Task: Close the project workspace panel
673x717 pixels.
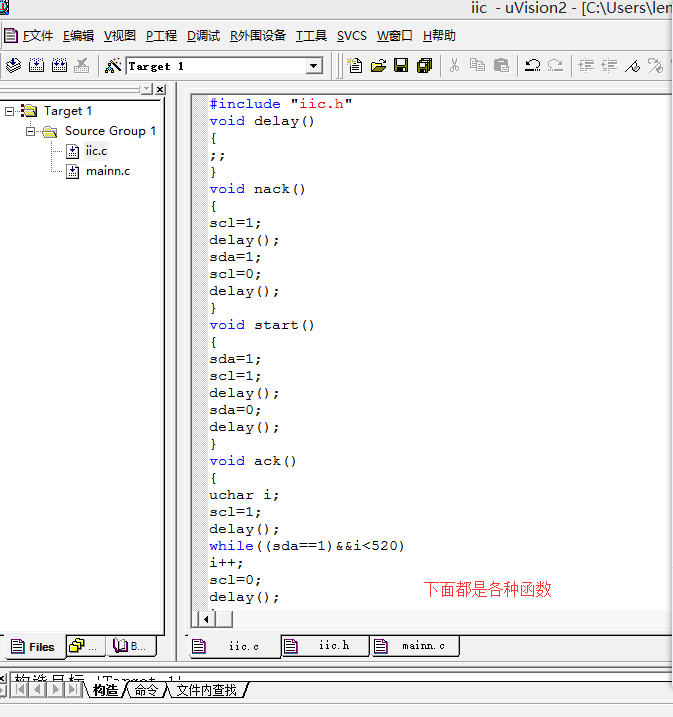Action: [160, 89]
